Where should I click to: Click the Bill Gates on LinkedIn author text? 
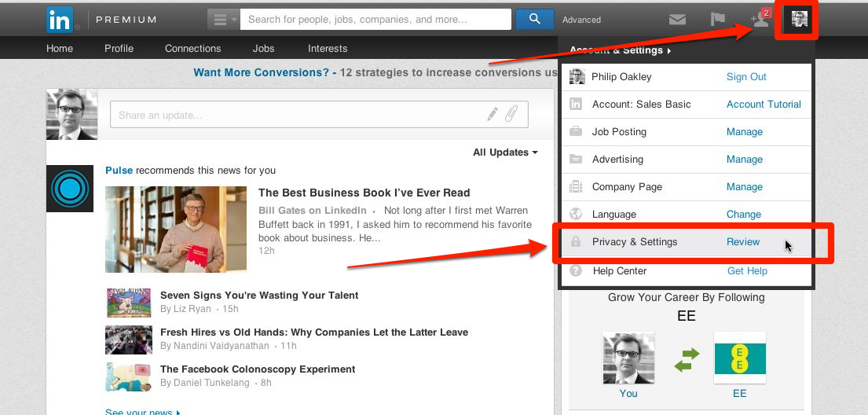(312, 211)
